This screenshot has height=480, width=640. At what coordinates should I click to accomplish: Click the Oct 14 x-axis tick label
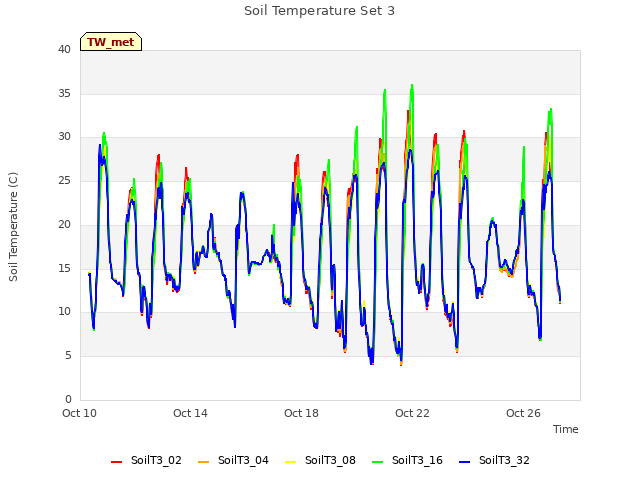[x=190, y=413]
